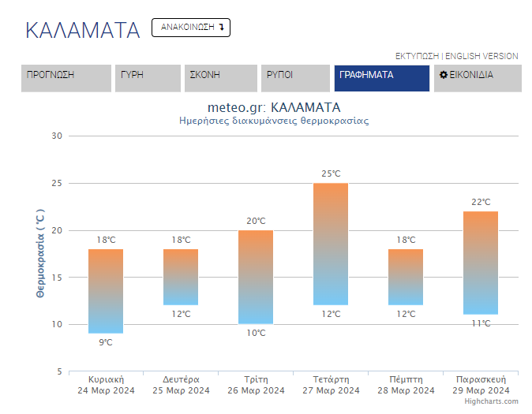Click the Πέμπτη 28 Μαρ 2024 axis label
The image size is (532, 414).
(x=406, y=385)
